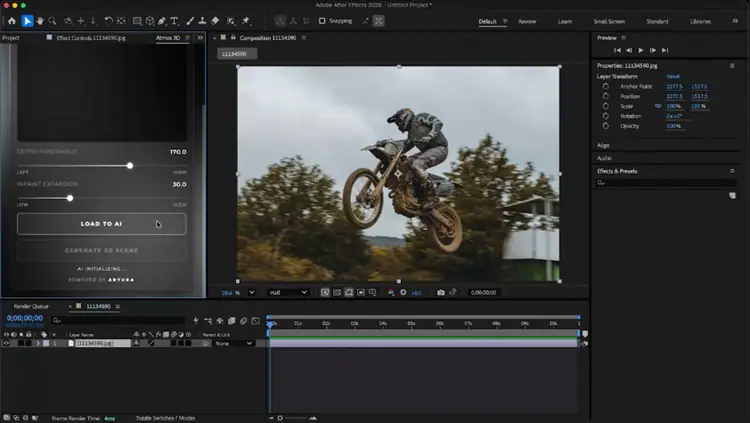This screenshot has height=423, width=750.
Task: Click Reset in Layer Transform
Action: click(673, 77)
